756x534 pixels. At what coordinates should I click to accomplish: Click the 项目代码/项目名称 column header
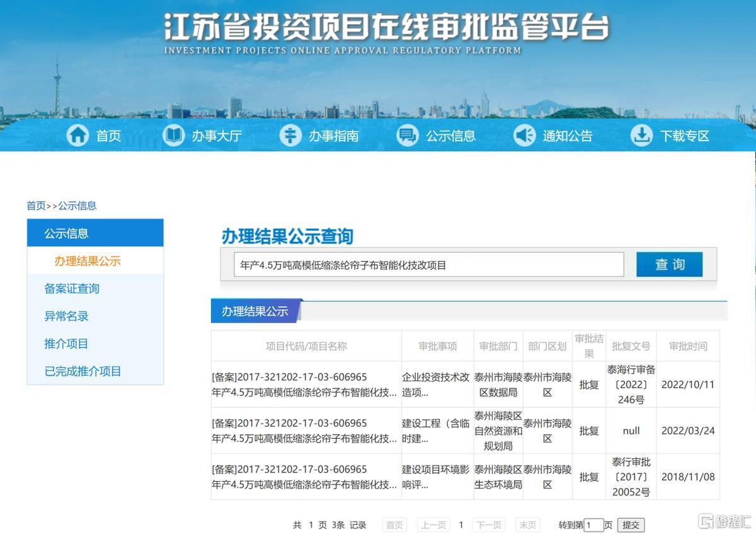(x=306, y=346)
